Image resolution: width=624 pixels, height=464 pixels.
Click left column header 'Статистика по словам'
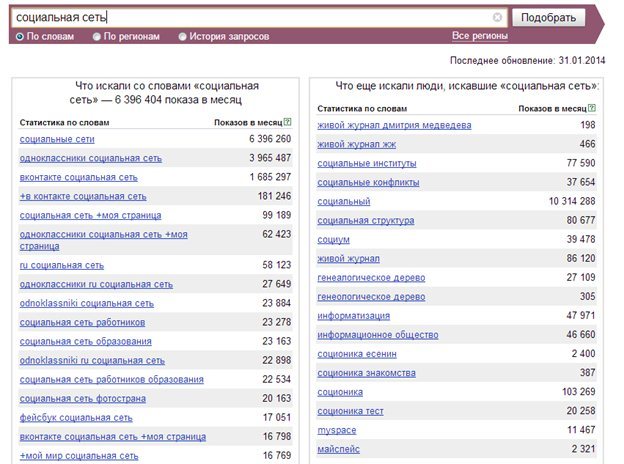(x=64, y=123)
